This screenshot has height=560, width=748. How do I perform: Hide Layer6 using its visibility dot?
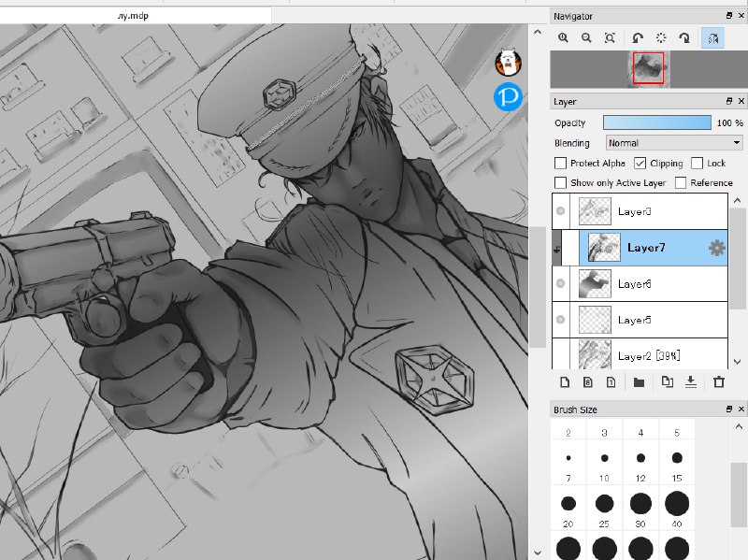coord(560,283)
